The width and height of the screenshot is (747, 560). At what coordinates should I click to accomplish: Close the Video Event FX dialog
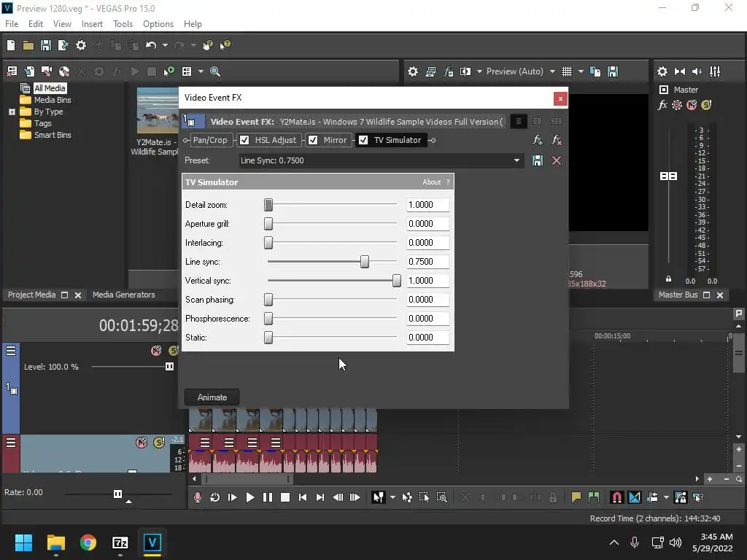point(560,98)
